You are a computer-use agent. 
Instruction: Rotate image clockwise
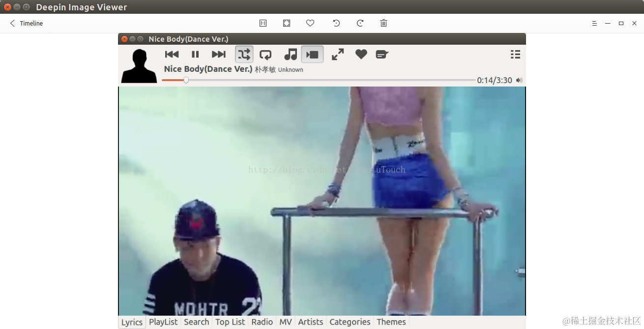tap(360, 23)
